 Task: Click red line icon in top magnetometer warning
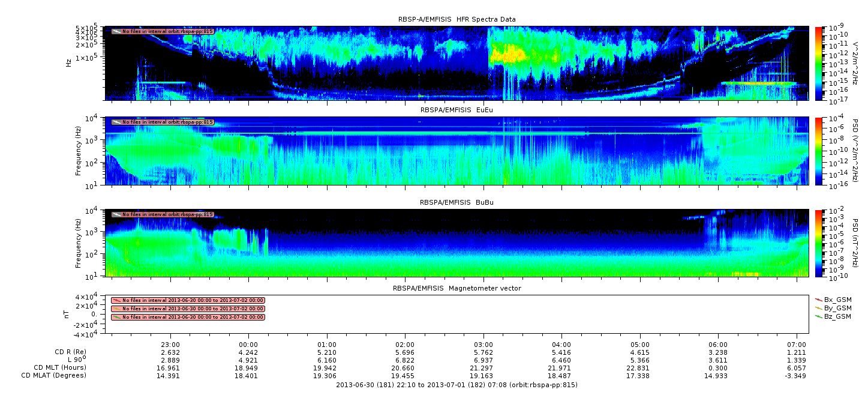click(x=116, y=300)
